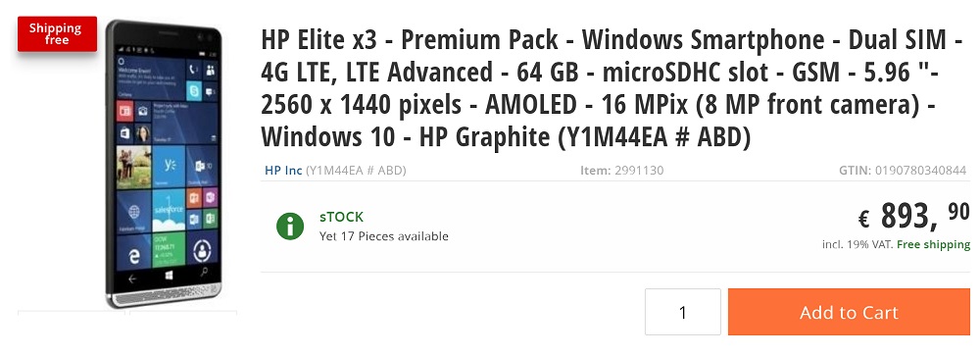980x355 pixels.
Task: Click the red Shipping free badge
Action: pyautogui.click(x=57, y=33)
